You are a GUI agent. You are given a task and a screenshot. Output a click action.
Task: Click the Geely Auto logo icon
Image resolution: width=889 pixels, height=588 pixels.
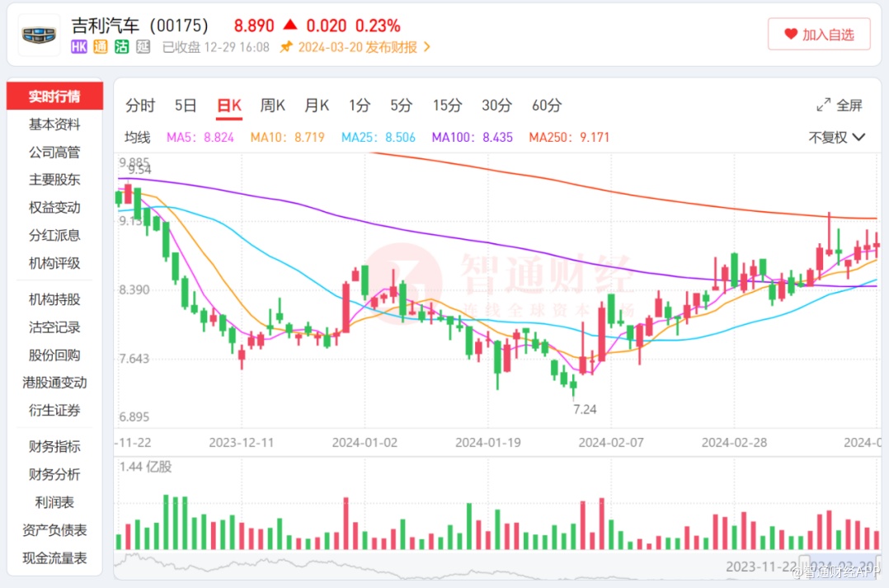pyautogui.click(x=39, y=35)
